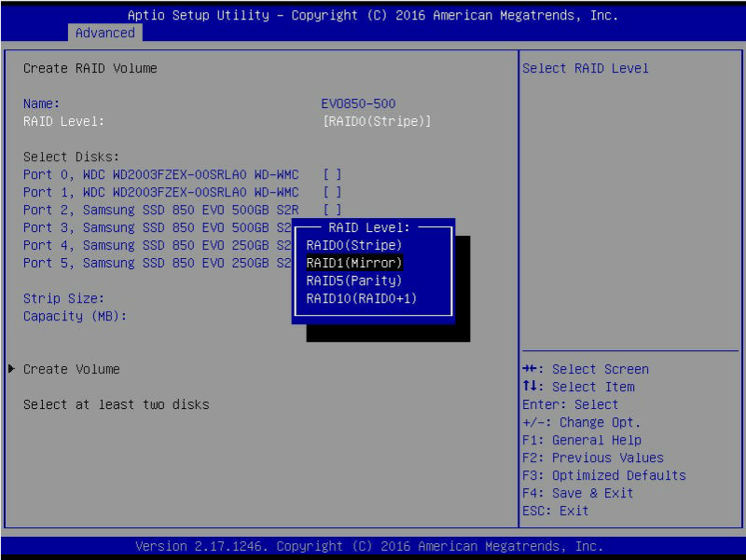Click the F1: General Help hint
The height and width of the screenshot is (560, 746).
pyautogui.click(x=581, y=440)
